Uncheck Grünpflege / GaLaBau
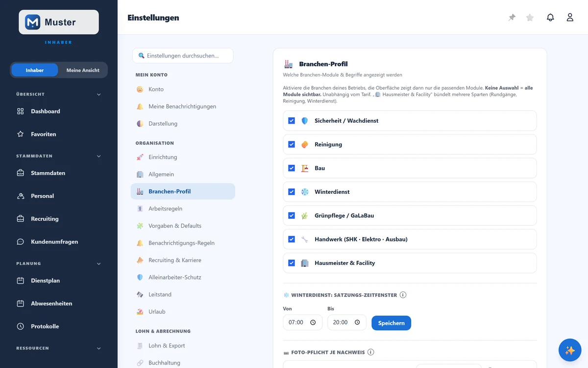The width and height of the screenshot is (588, 368). click(x=292, y=215)
